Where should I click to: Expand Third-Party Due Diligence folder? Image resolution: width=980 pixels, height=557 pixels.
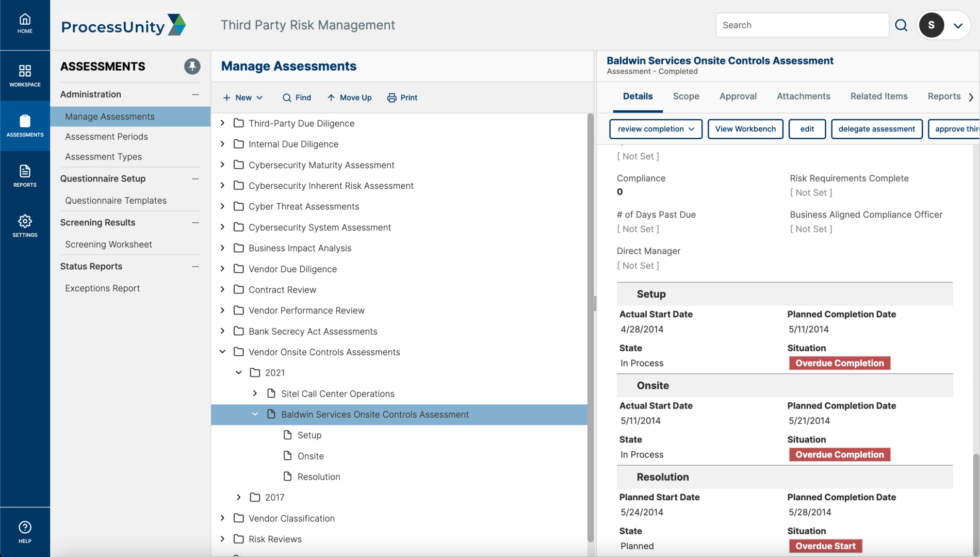[x=222, y=123]
